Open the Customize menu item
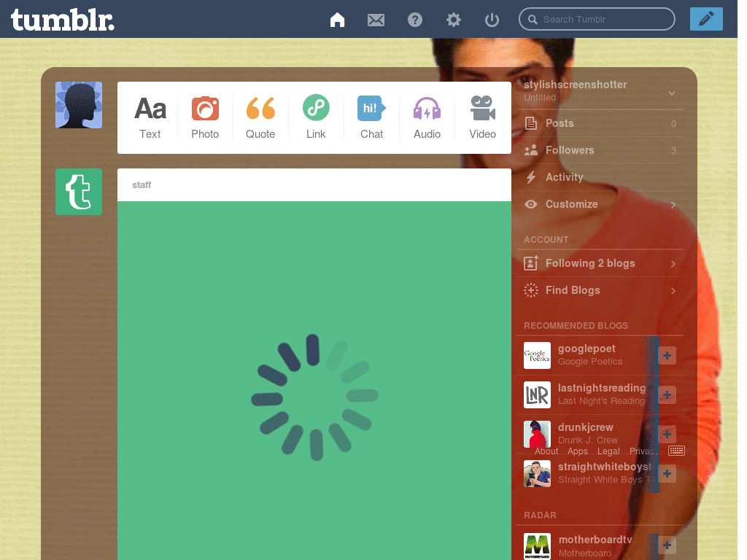This screenshot has width=747, height=560. 600,204
